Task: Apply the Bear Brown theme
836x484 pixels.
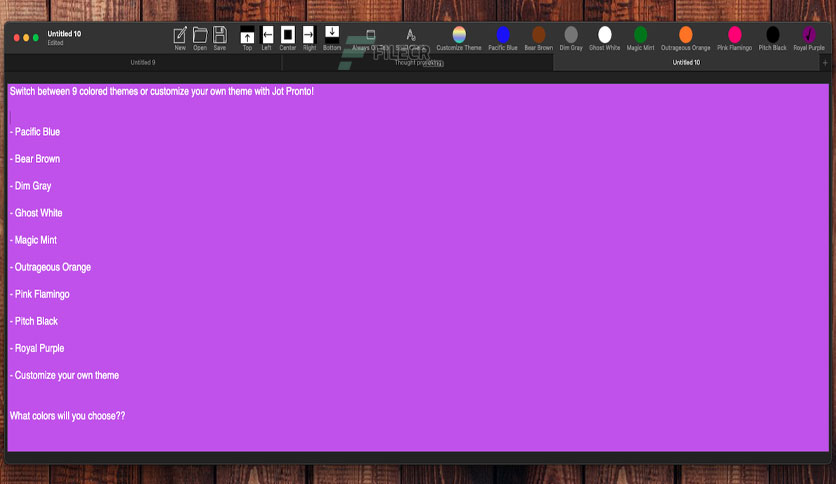Action: [538, 35]
